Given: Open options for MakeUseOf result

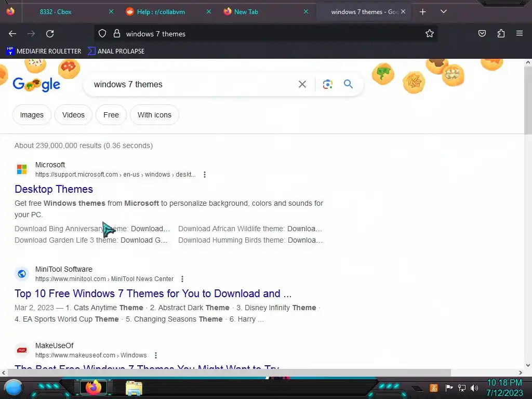Looking at the screenshot, I should (x=156, y=355).
